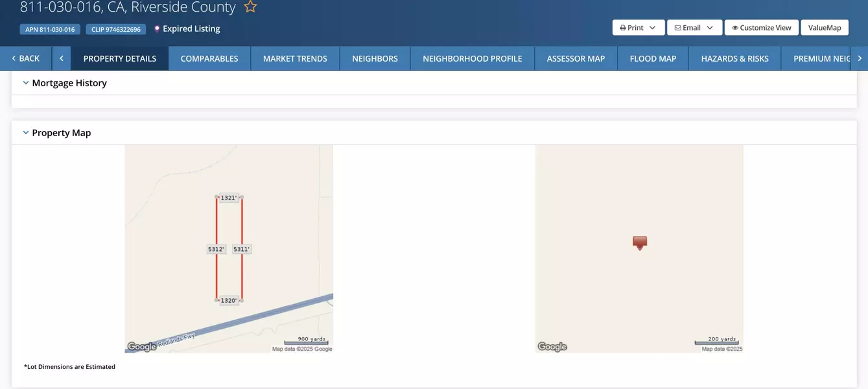Click the printer icon on the Print button
Viewport: 868px width, 389px height.
[x=624, y=27]
